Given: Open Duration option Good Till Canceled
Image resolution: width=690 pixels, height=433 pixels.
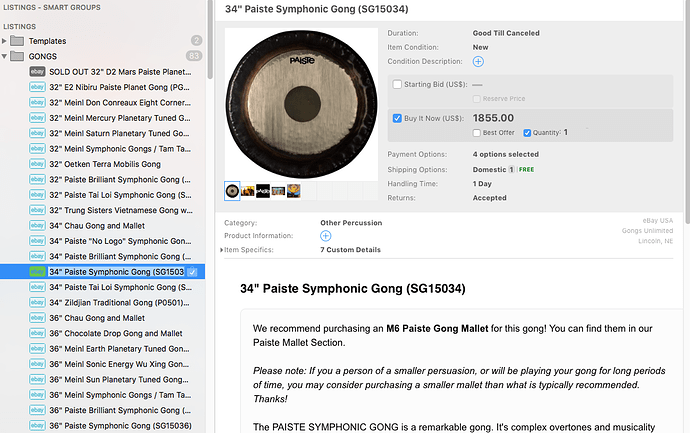Looking at the screenshot, I should (506, 33).
